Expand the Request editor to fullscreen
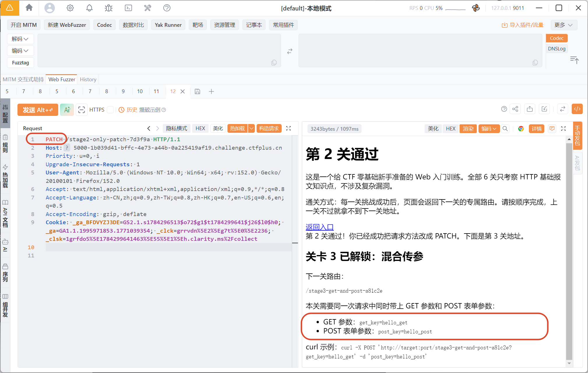 [289, 128]
